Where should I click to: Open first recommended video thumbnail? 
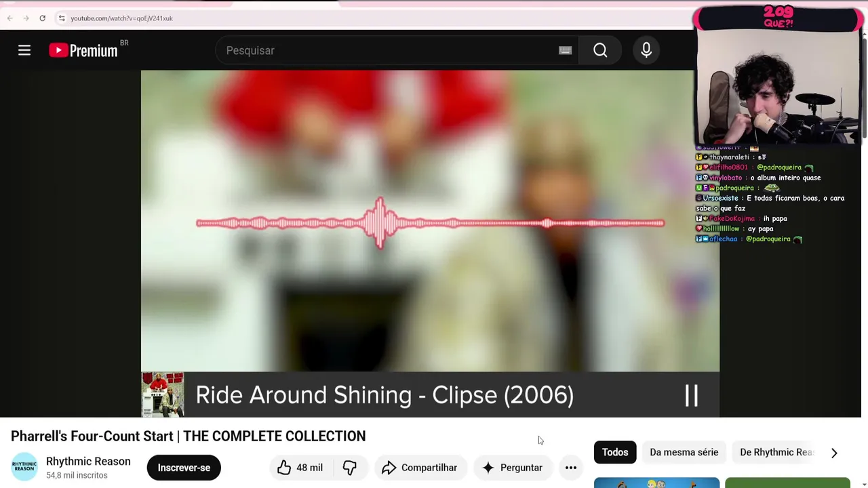pyautogui.click(x=656, y=483)
